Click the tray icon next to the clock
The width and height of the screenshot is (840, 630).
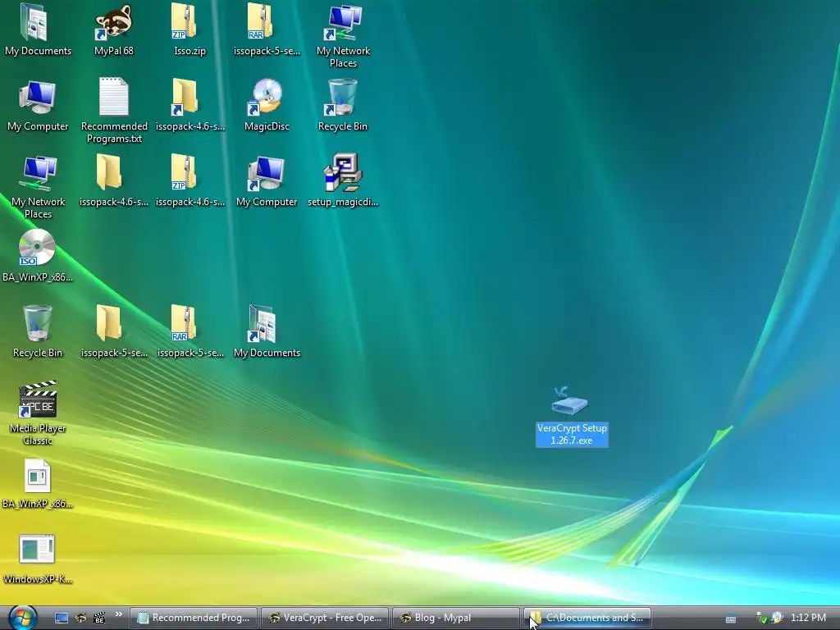(x=777, y=618)
